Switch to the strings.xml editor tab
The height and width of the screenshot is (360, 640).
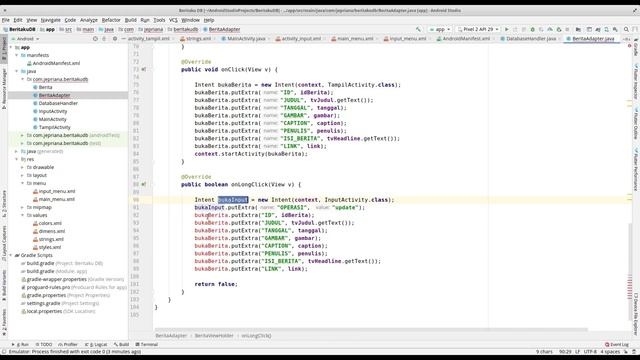pyautogui.click(x=198, y=39)
